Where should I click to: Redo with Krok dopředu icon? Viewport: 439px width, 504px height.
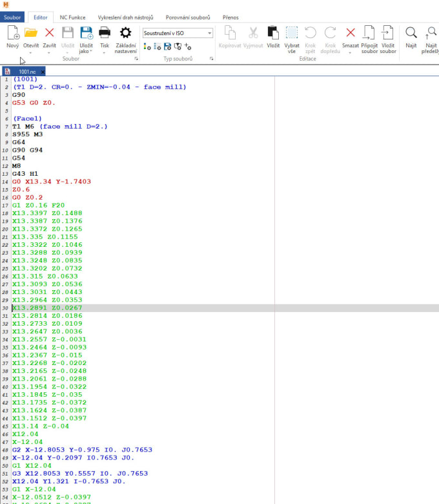[330, 33]
